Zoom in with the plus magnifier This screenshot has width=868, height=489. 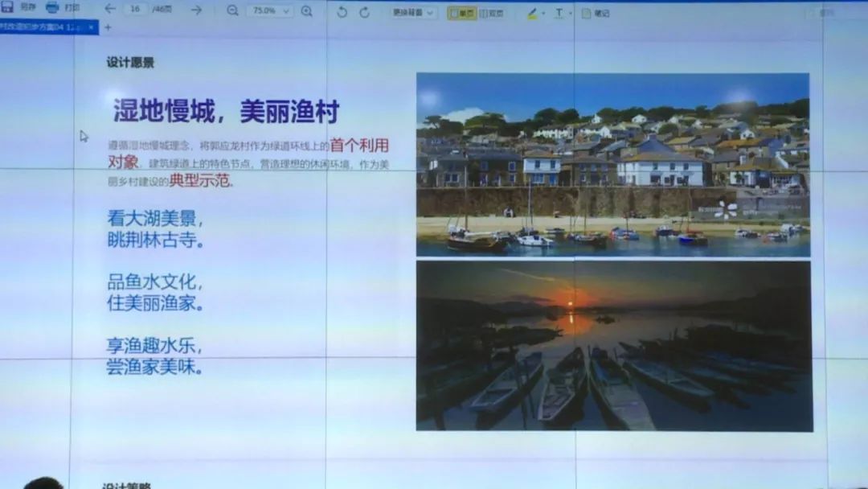[x=307, y=11]
